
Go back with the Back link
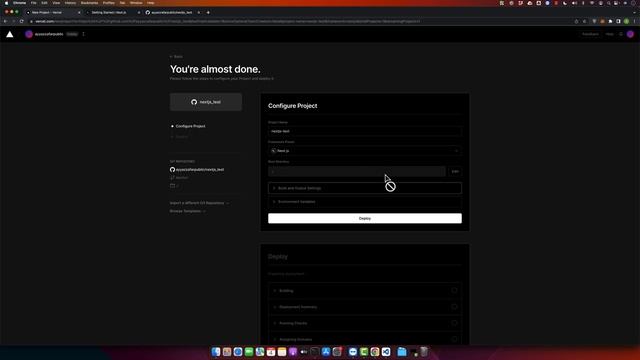coord(176,57)
